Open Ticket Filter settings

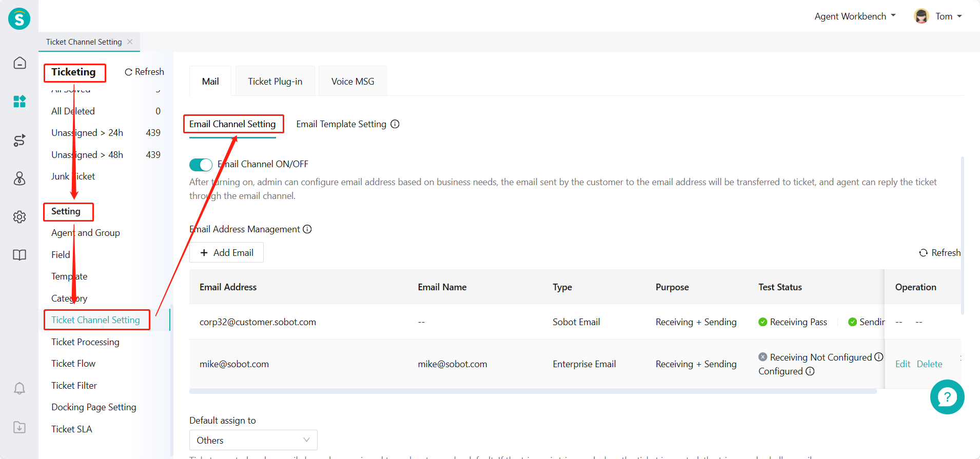click(x=74, y=386)
